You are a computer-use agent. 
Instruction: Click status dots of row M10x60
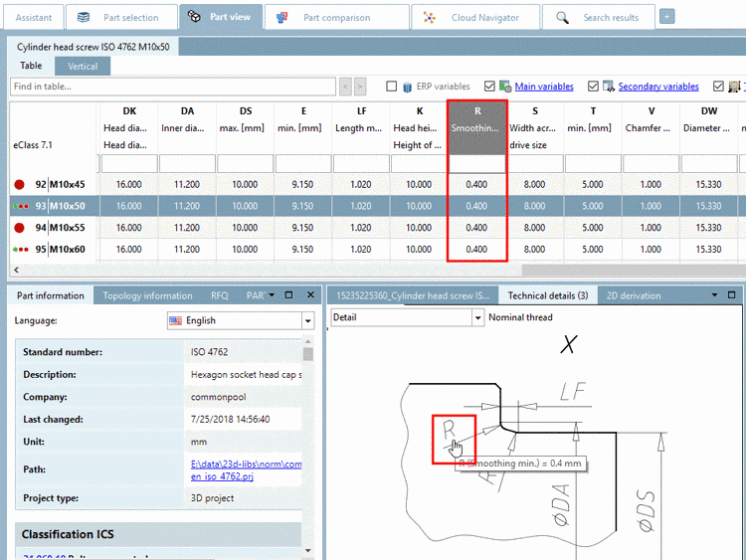[21, 250]
